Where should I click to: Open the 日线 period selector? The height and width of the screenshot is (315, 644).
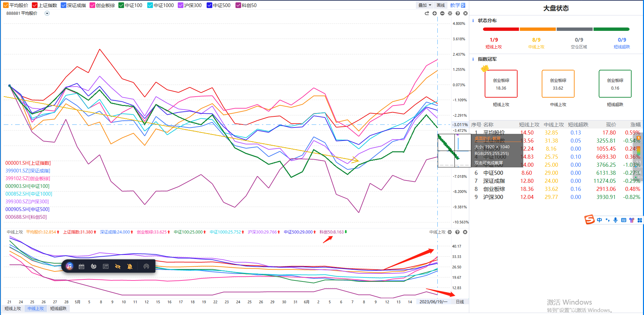[460, 302]
